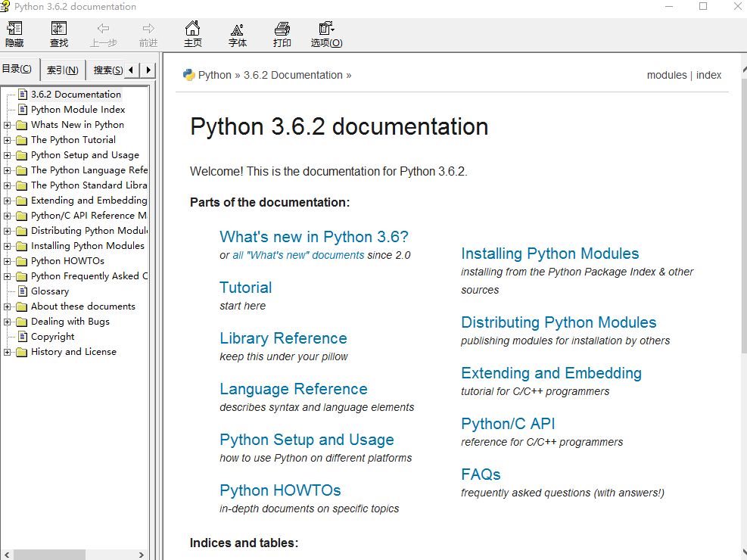
Task: Click the Home (主页) toolbar icon
Action: 193,34
